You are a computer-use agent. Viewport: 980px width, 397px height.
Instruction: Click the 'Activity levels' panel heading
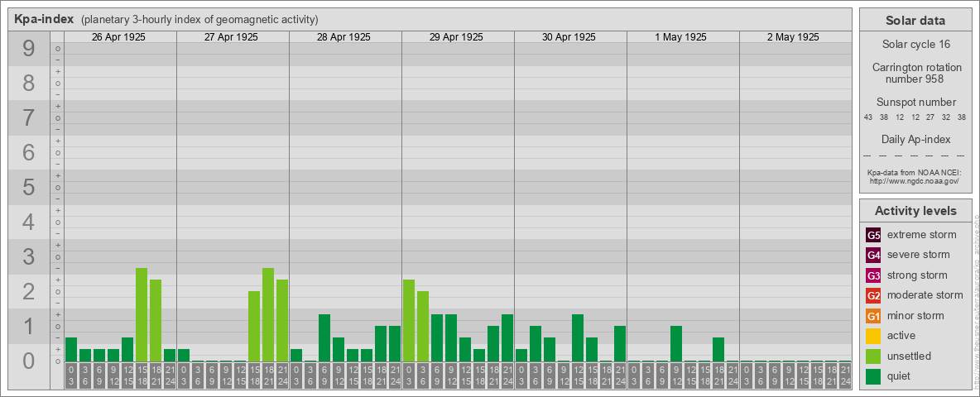pyautogui.click(x=915, y=211)
